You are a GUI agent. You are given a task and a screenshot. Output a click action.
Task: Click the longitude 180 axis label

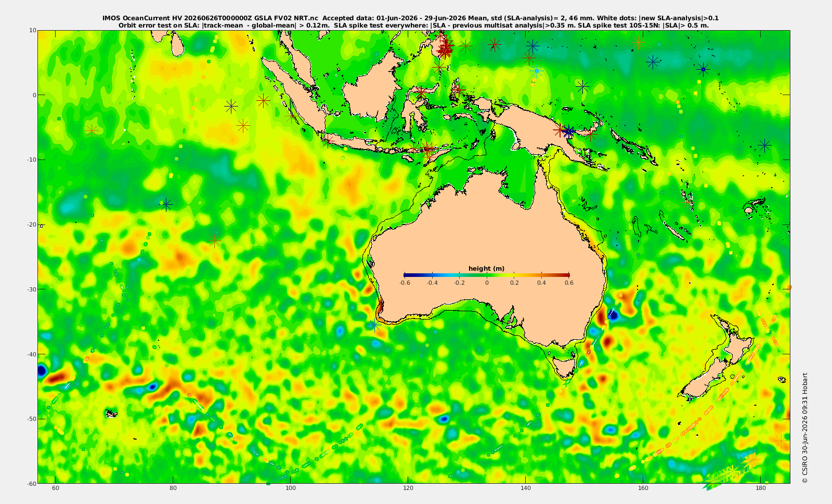761,488
